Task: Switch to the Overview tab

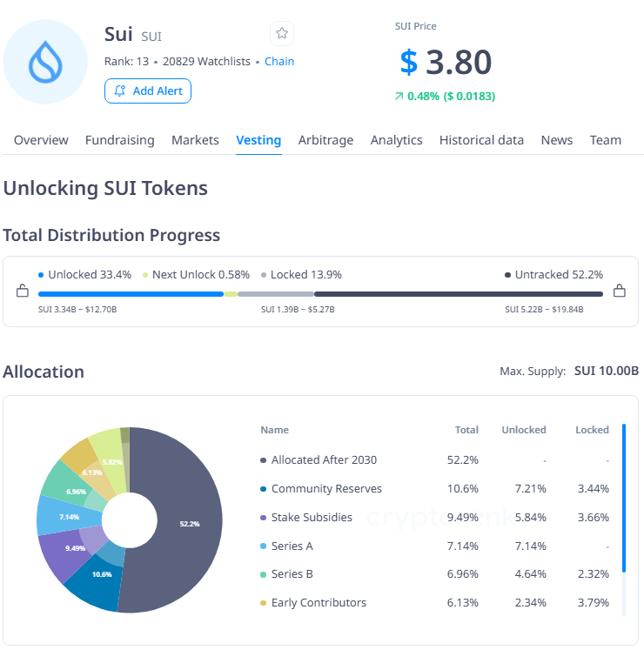Action: point(41,140)
